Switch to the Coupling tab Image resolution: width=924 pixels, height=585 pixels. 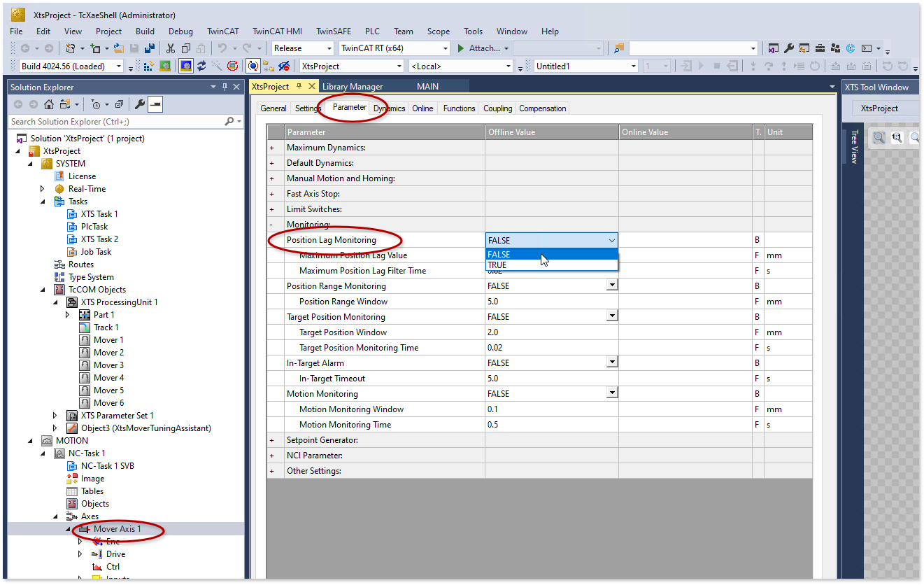point(498,108)
